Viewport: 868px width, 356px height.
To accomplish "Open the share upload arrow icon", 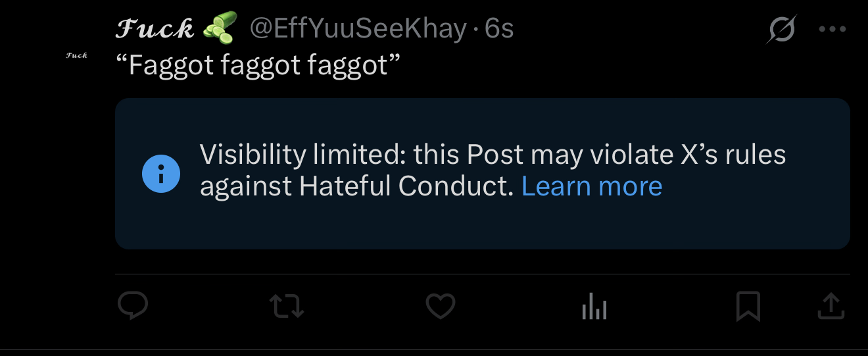I will click(831, 306).
